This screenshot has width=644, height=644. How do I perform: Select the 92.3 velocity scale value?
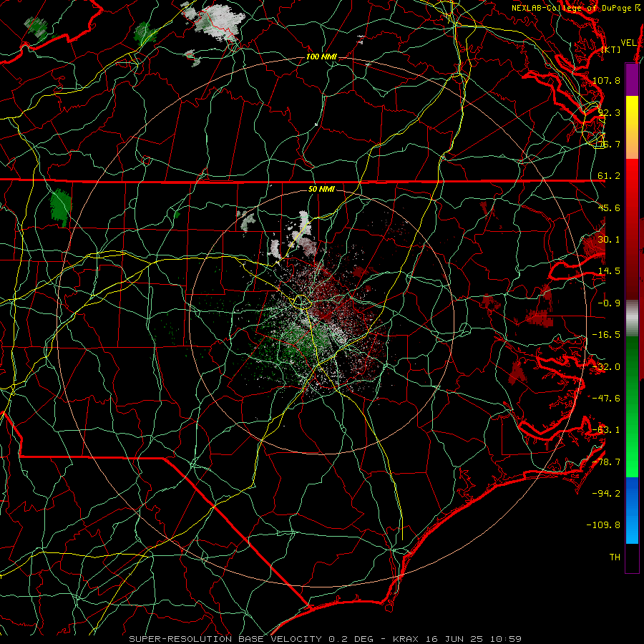[608, 112]
